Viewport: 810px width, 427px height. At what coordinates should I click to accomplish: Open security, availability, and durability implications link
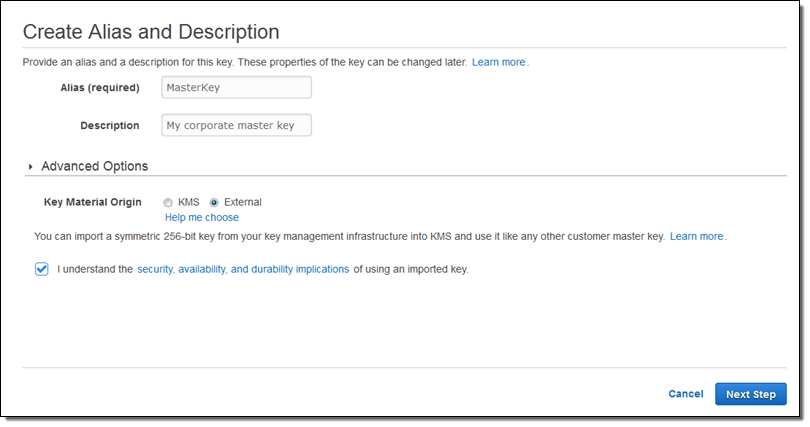click(243, 269)
